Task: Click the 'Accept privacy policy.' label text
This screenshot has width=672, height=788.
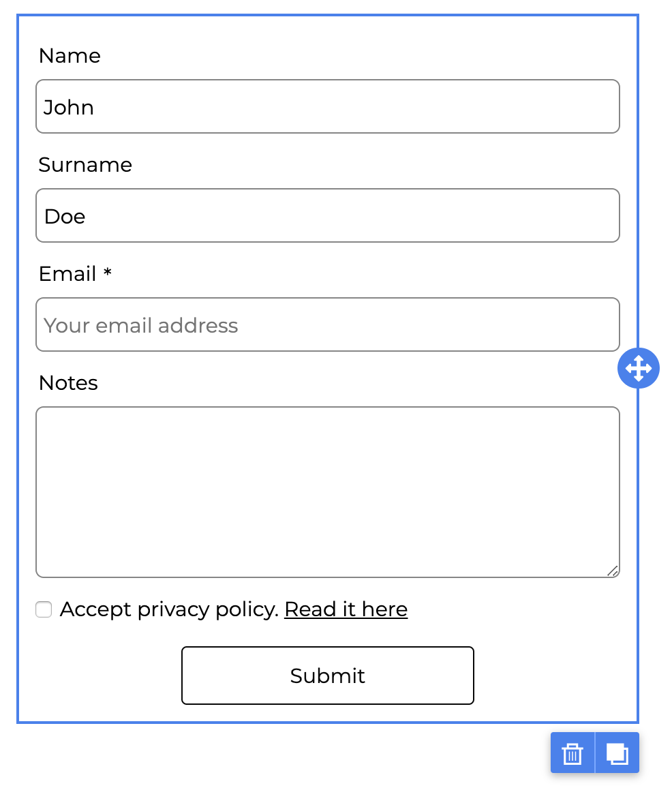Action: coord(169,609)
